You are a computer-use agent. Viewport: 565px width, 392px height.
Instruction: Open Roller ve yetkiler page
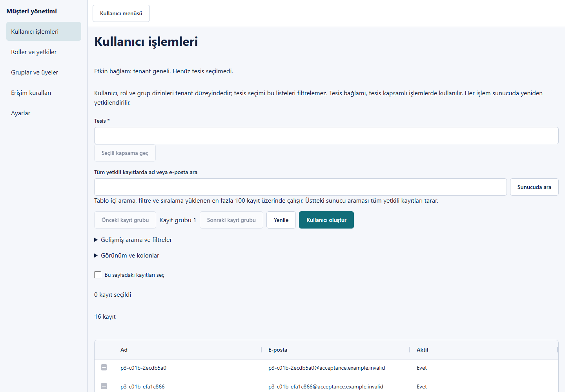44,52
